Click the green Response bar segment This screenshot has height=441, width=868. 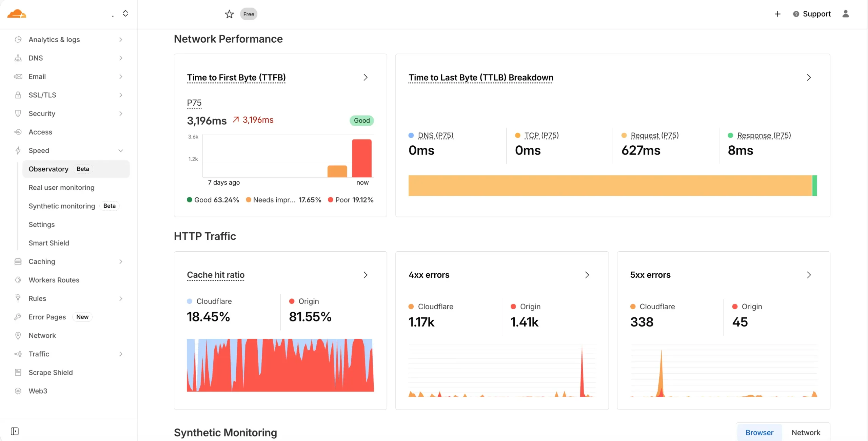coord(814,185)
